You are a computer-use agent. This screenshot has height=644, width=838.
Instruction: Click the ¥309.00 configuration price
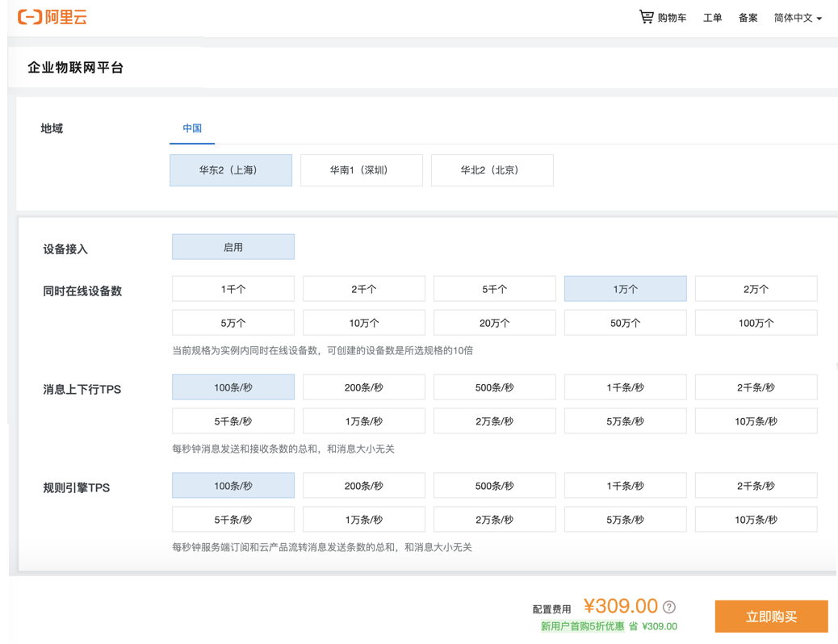[621, 606]
